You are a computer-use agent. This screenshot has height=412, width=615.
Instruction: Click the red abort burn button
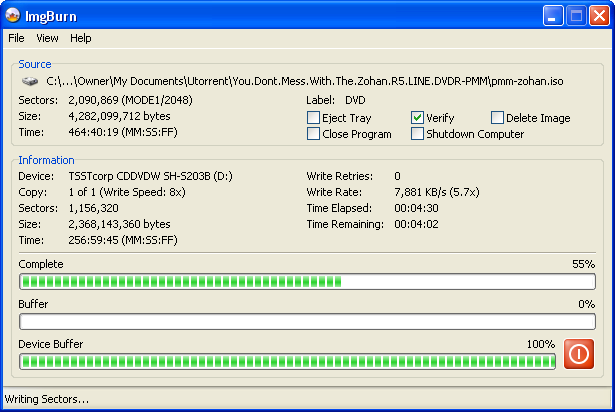pos(579,354)
